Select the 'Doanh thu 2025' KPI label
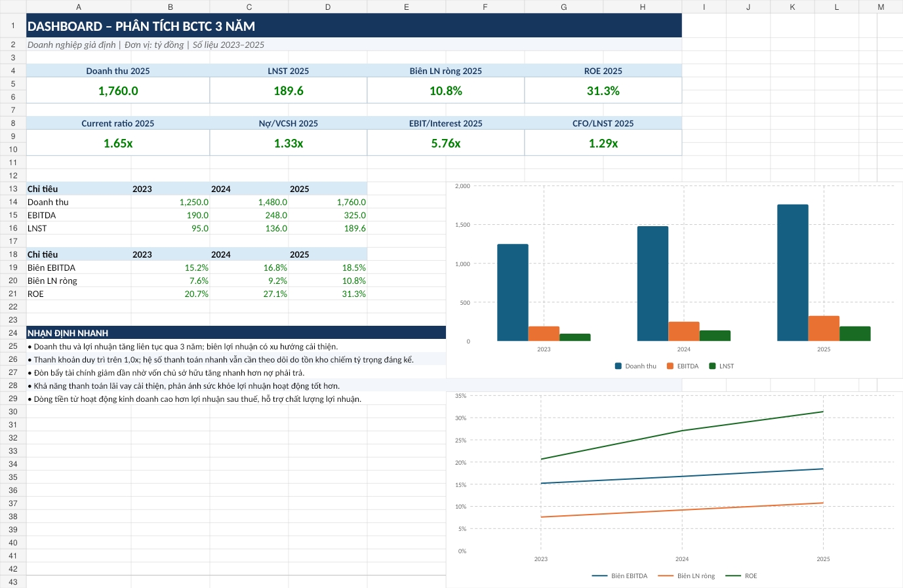This screenshot has width=903, height=588. click(118, 71)
